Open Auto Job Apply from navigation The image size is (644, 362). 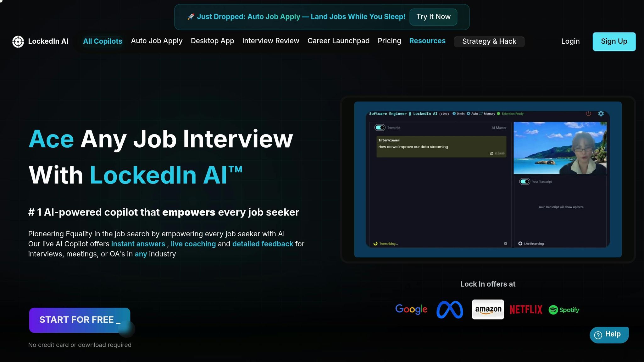coord(157,41)
